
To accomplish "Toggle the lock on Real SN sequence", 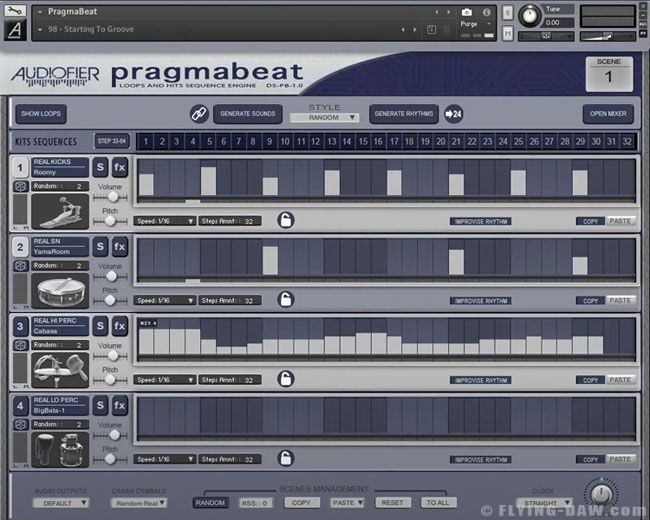I will [x=286, y=299].
